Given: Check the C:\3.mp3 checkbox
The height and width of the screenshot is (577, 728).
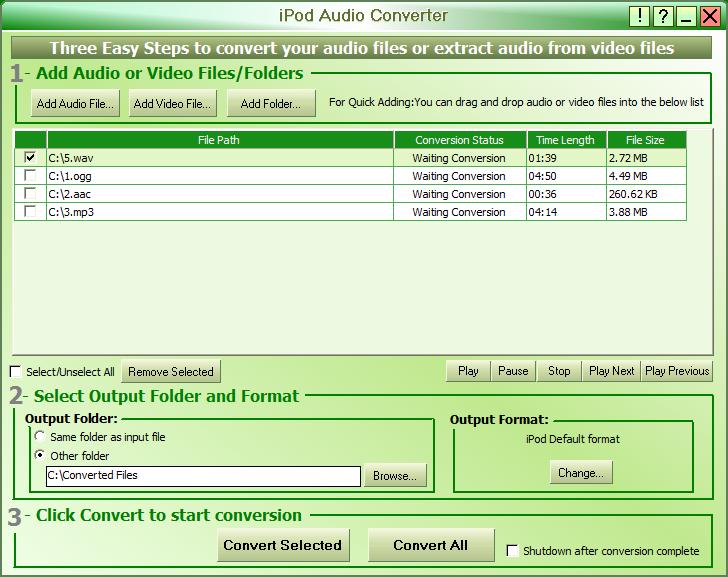Looking at the screenshot, I should coord(30,212).
